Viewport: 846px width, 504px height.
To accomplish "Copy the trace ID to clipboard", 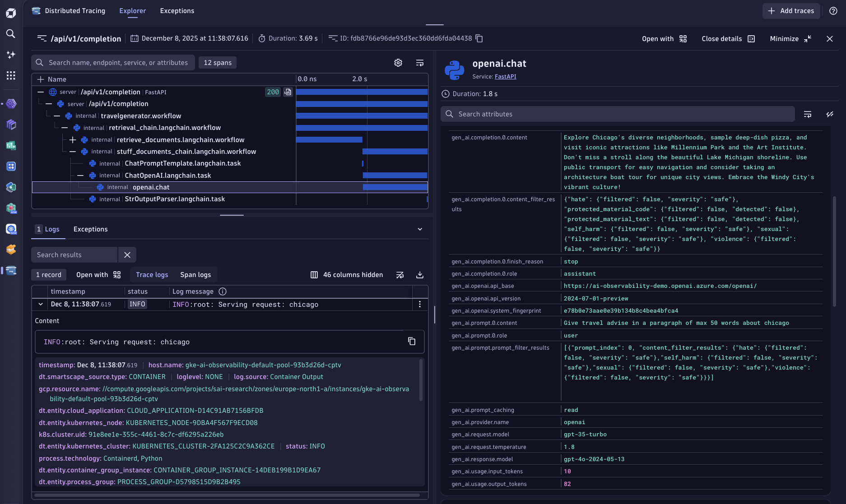I will (479, 39).
